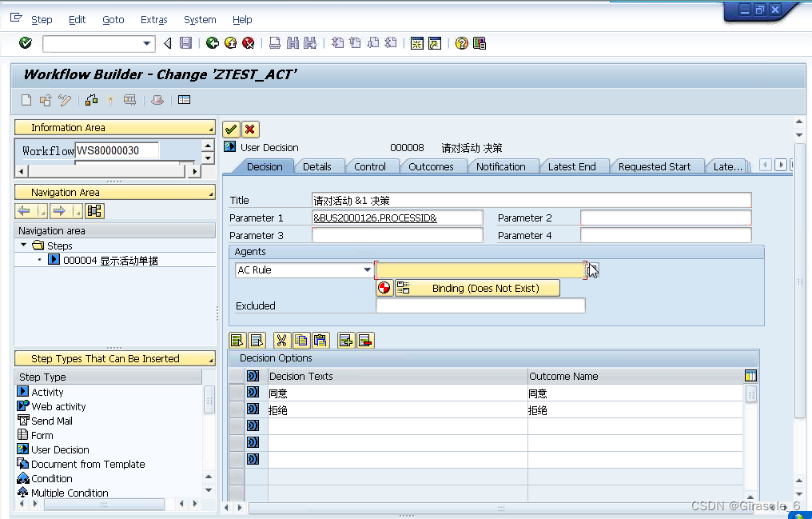Switch to the Details tab
Viewport: 812px width, 519px height.
pos(317,167)
